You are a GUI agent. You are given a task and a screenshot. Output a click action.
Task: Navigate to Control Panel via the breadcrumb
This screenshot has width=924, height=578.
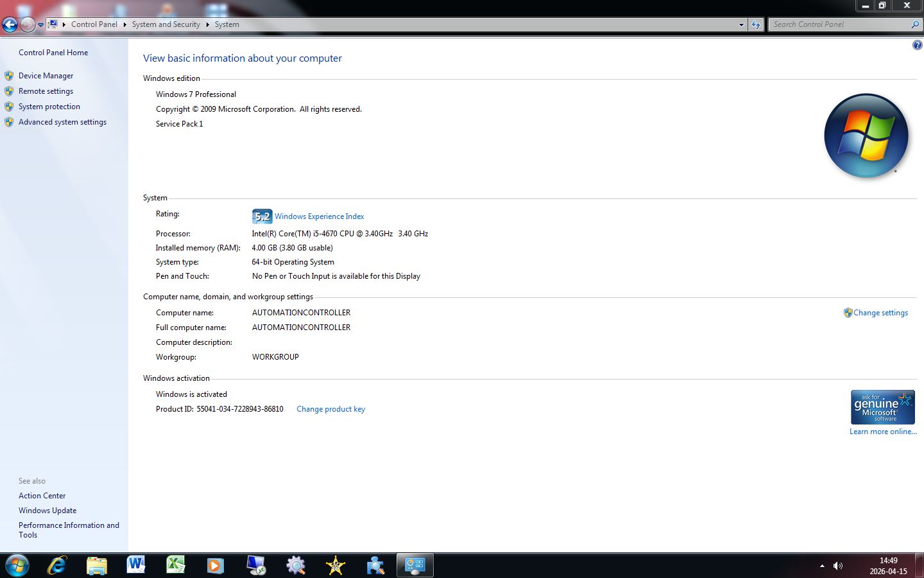pyautogui.click(x=94, y=24)
